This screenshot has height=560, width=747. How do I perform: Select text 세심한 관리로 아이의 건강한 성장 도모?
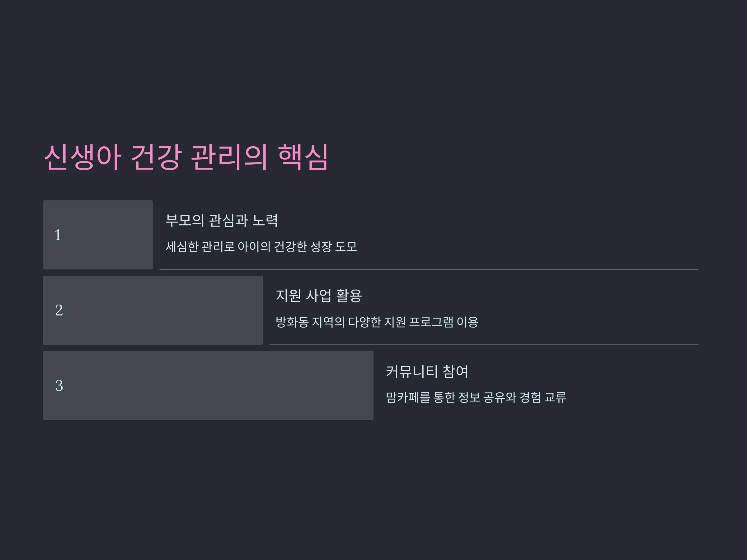click(x=261, y=246)
